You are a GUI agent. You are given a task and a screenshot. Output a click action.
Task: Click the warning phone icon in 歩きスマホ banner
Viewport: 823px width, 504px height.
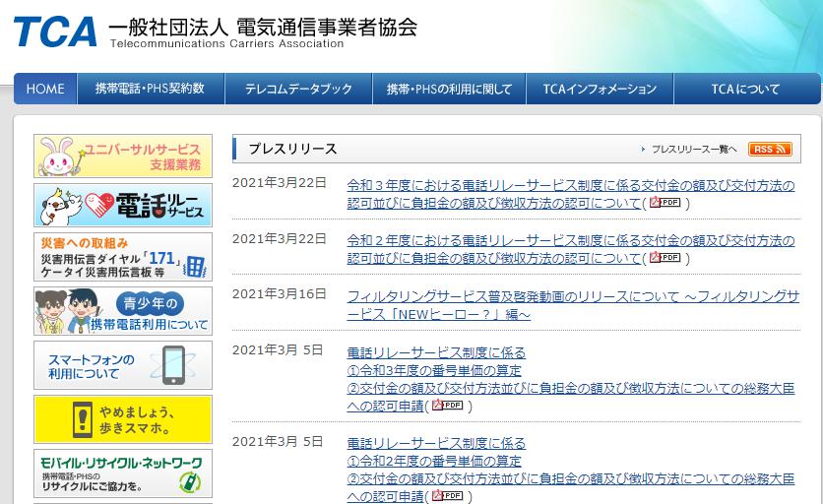point(83,420)
